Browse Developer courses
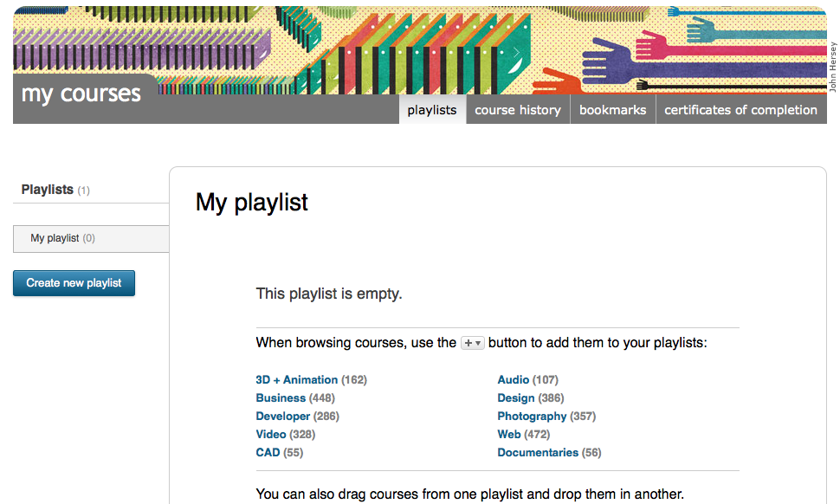840x504 pixels. (282, 417)
